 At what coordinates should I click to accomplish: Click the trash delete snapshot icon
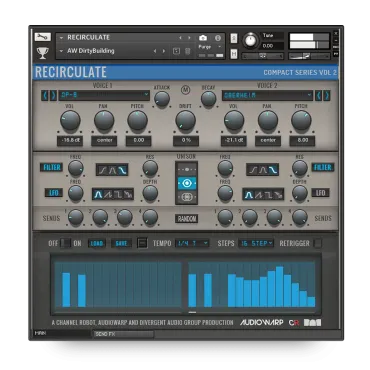tap(188, 51)
